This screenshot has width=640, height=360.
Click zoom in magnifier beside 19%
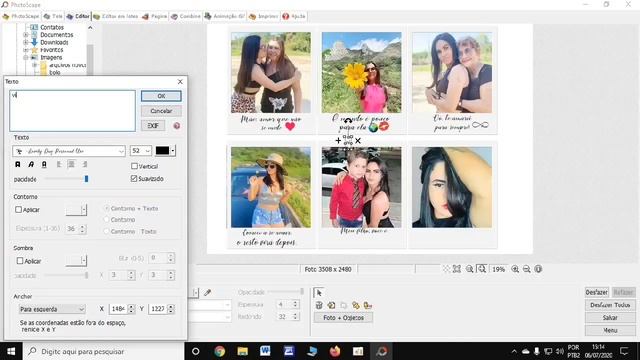pyautogui.click(x=515, y=269)
